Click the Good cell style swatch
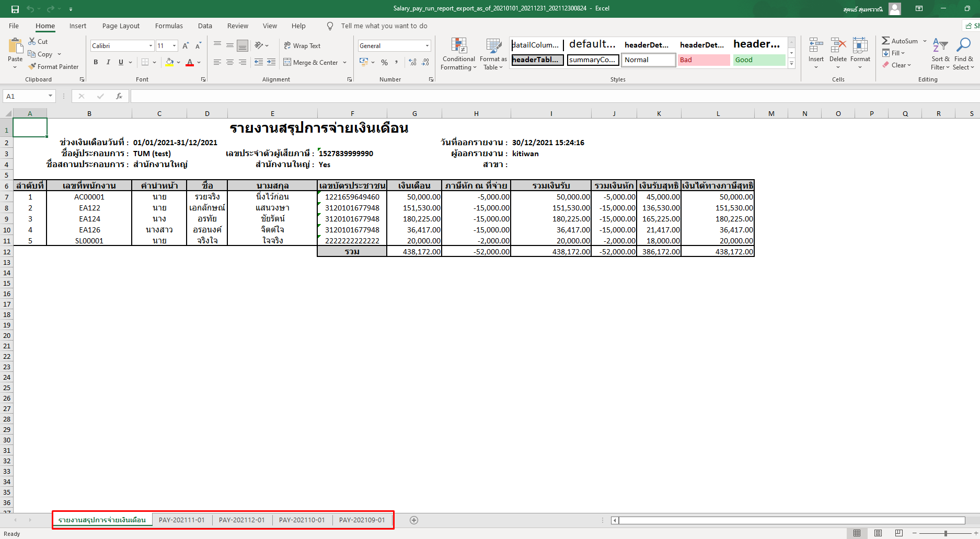Screen dimensions: 980x539 758,60
